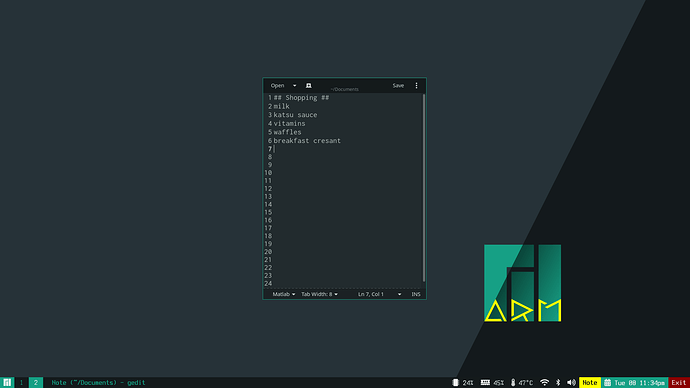
Task: Switch to workspace 2
Action: [x=36, y=382]
